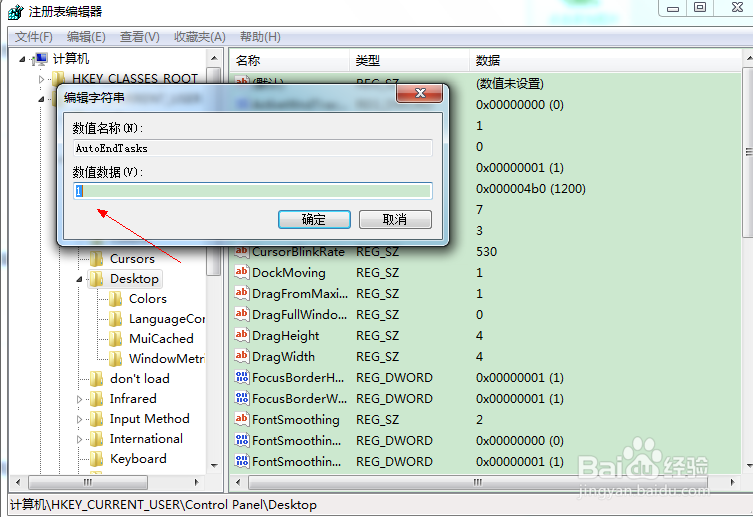The height and width of the screenshot is (517, 753).
Task: Click the string icon for DragWidth
Action: (x=242, y=356)
